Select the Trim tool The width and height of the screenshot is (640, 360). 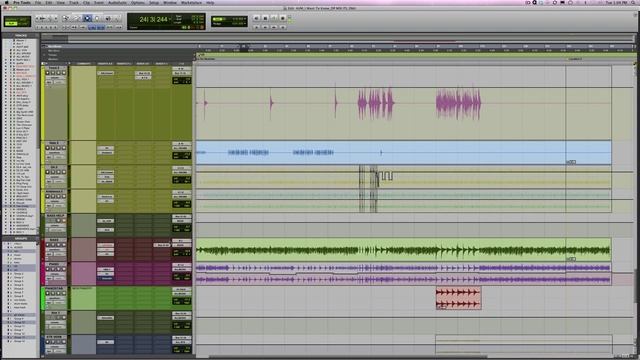point(76,18)
